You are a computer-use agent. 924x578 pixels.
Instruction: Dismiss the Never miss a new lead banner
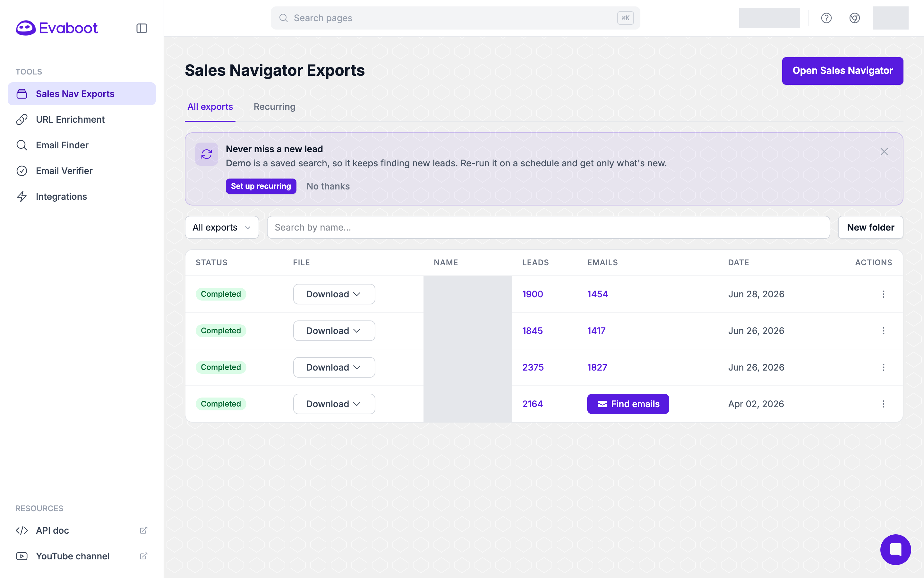884,152
